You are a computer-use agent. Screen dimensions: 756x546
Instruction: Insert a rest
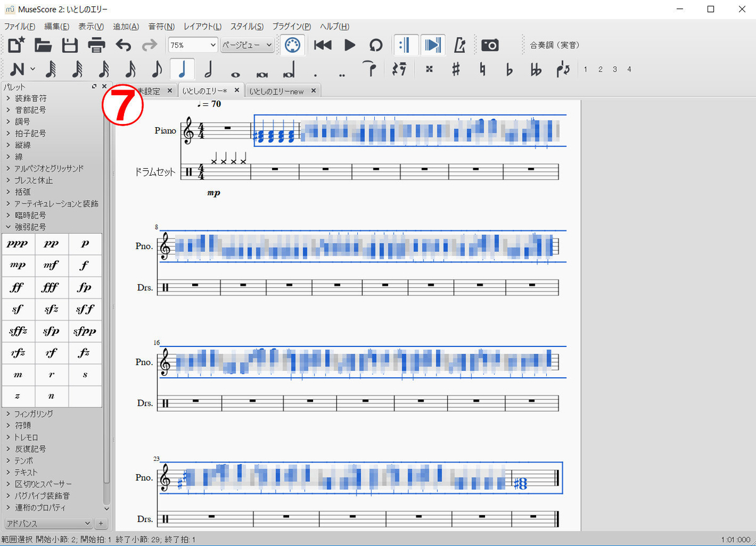398,69
